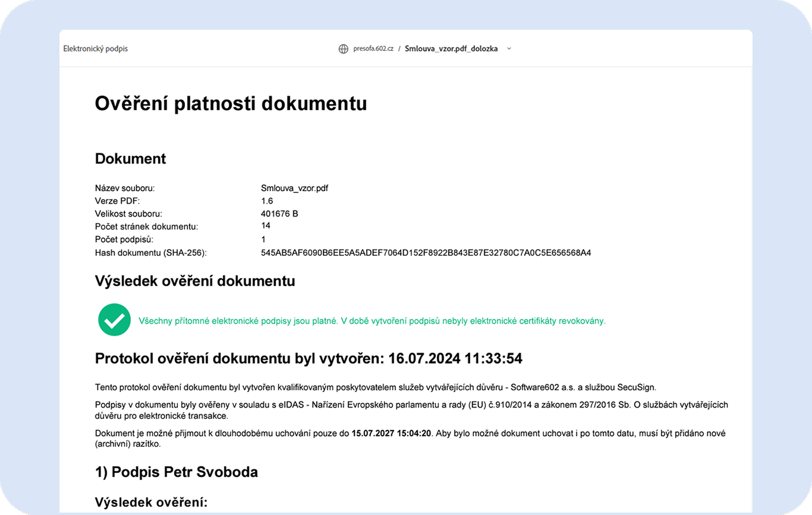Viewport: 812px width, 515px height.
Task: Click the Verze PDF label
Action: (x=117, y=201)
